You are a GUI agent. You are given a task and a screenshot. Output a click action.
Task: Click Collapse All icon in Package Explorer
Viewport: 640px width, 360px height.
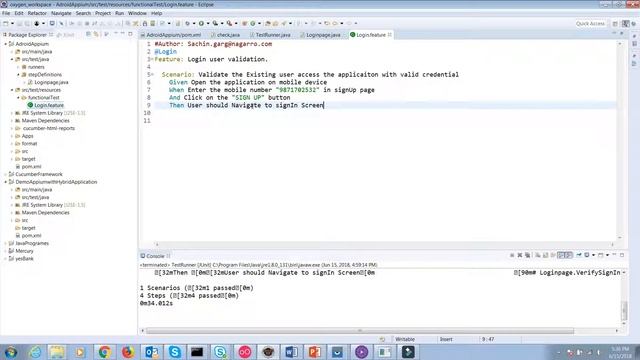coord(88,34)
